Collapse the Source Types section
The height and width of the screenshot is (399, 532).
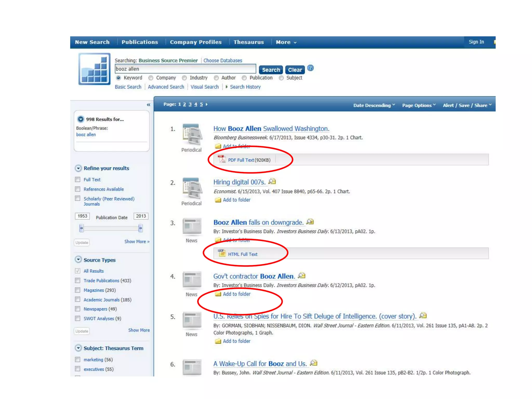pyautogui.click(x=78, y=260)
